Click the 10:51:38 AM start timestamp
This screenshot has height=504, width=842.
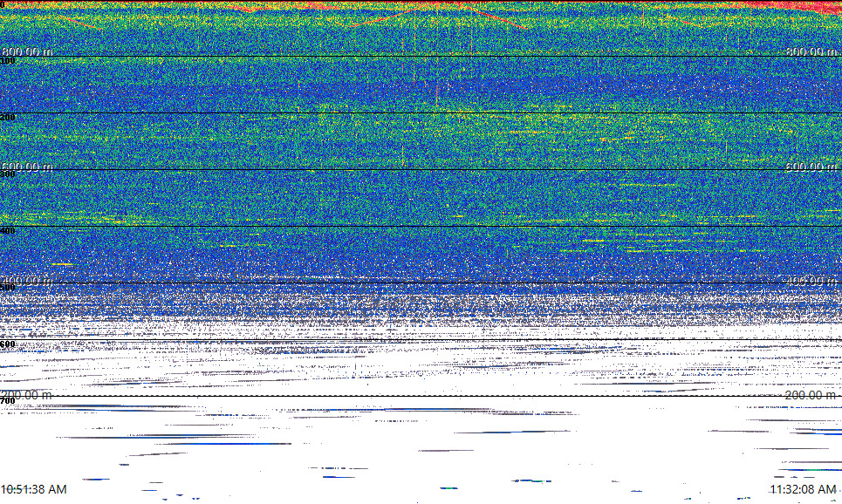coord(34,489)
